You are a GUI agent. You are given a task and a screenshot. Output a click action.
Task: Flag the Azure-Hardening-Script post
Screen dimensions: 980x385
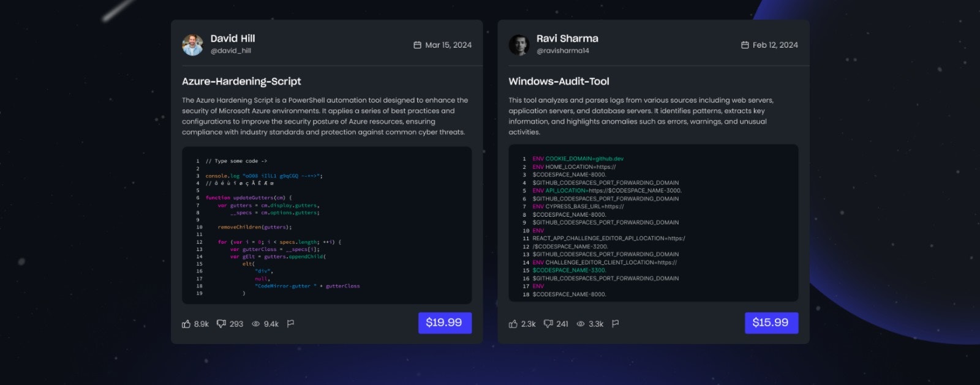point(291,324)
